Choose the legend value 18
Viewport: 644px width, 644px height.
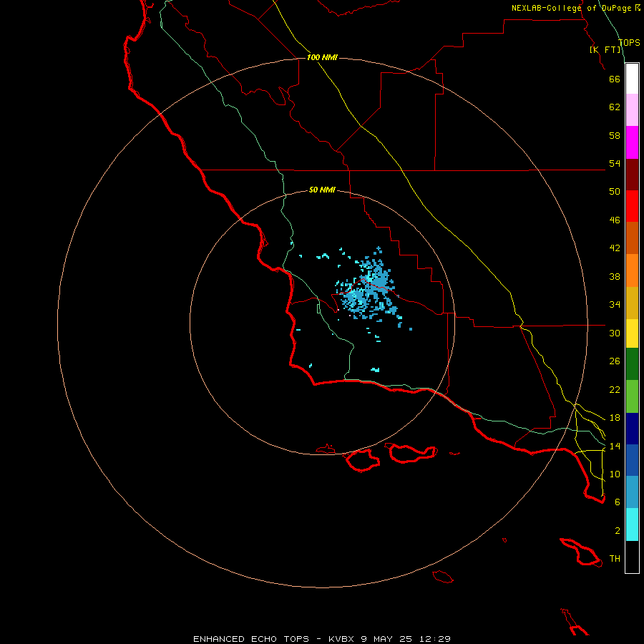[x=615, y=418]
